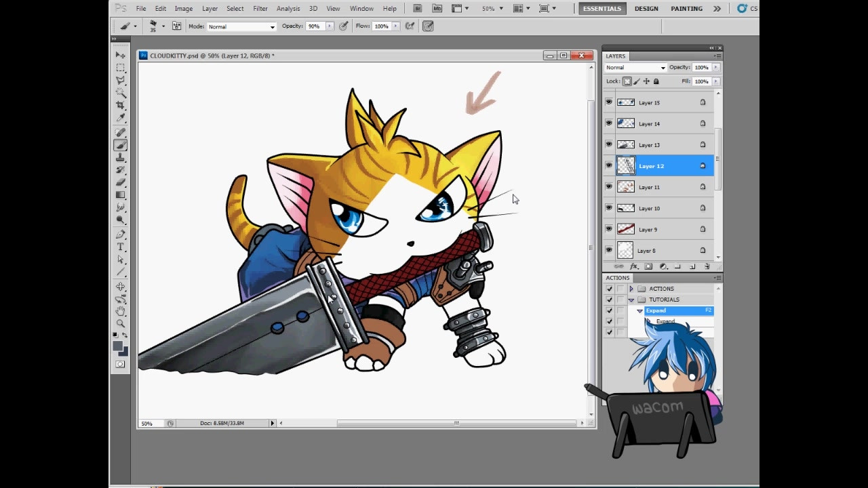Select the History Brush tool
The image size is (868, 488).
121,170
